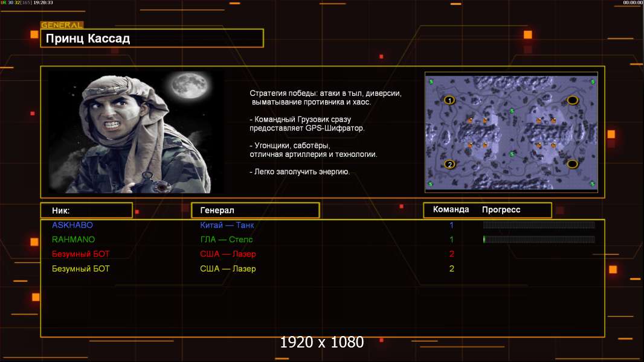Click the 'Команда' column header
644x362 pixels.
(x=451, y=209)
